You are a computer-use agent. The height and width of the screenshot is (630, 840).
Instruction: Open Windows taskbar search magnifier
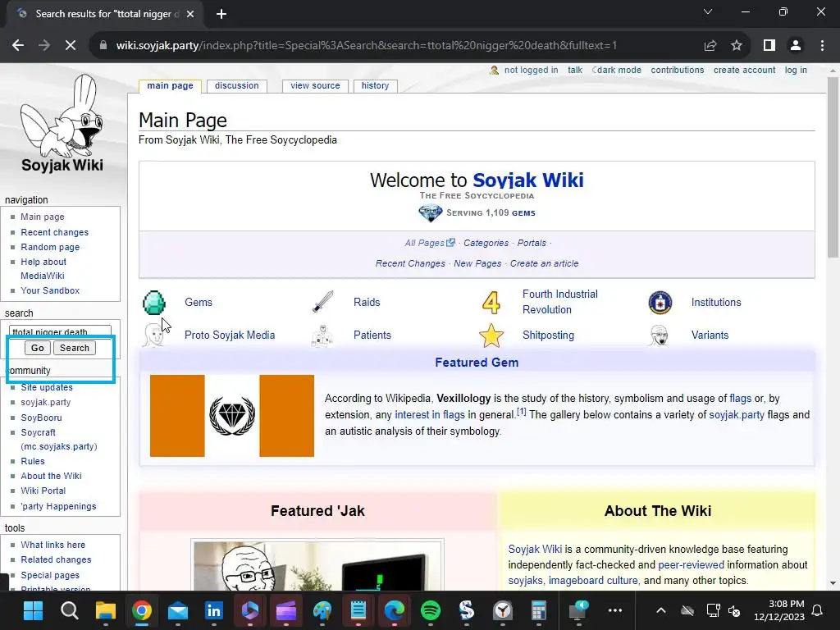[70, 610]
